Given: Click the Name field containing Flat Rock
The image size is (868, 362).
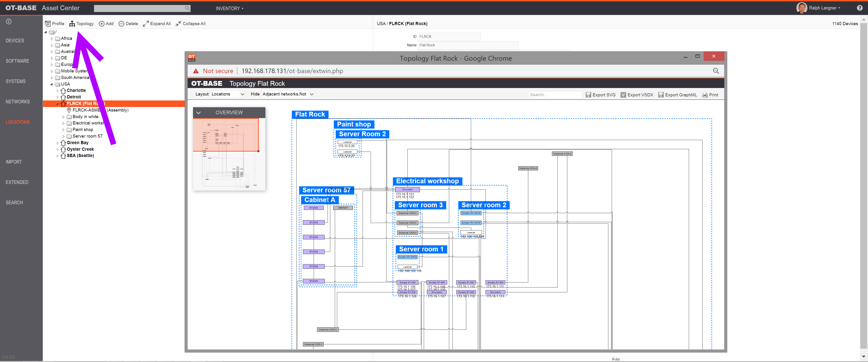Looking at the screenshot, I should 468,45.
